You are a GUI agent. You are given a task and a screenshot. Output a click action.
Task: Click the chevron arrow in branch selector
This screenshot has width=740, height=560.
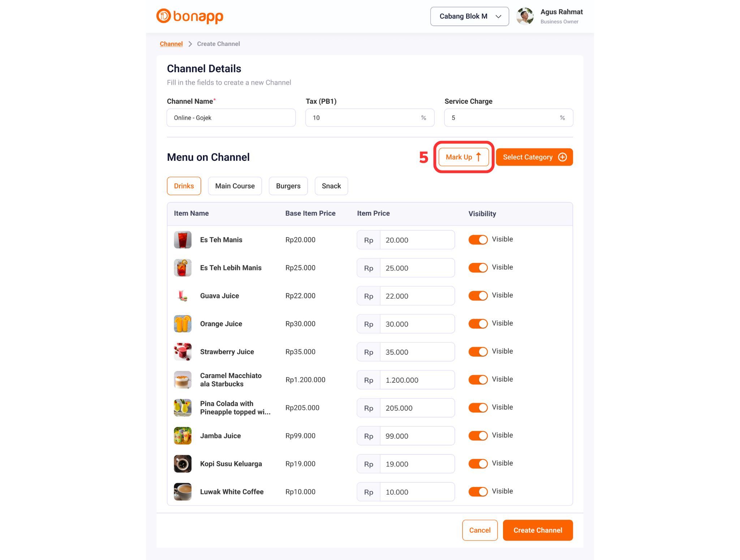pos(498,17)
